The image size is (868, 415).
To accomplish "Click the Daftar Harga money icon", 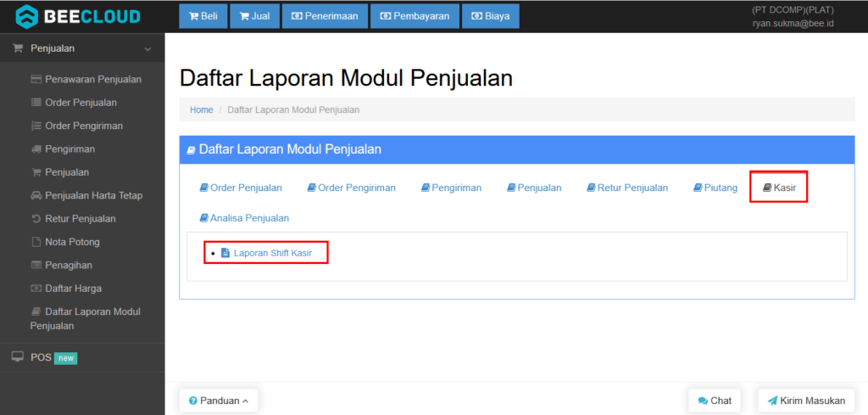I will [36, 289].
